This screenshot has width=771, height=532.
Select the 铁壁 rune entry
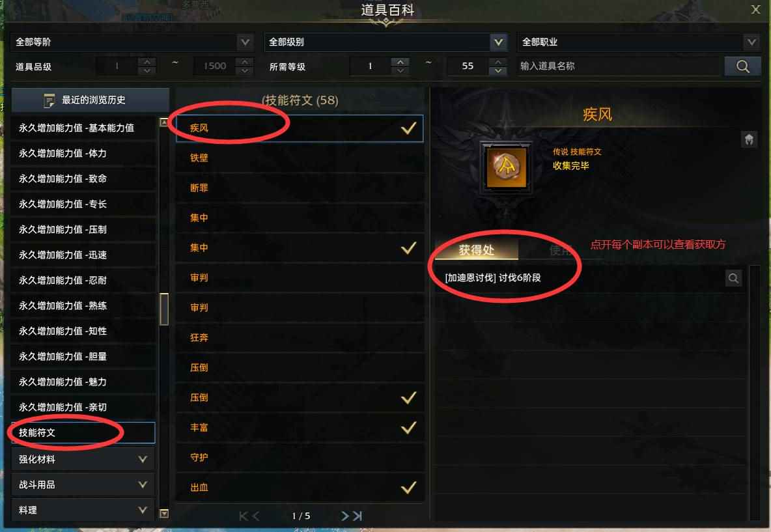point(300,158)
